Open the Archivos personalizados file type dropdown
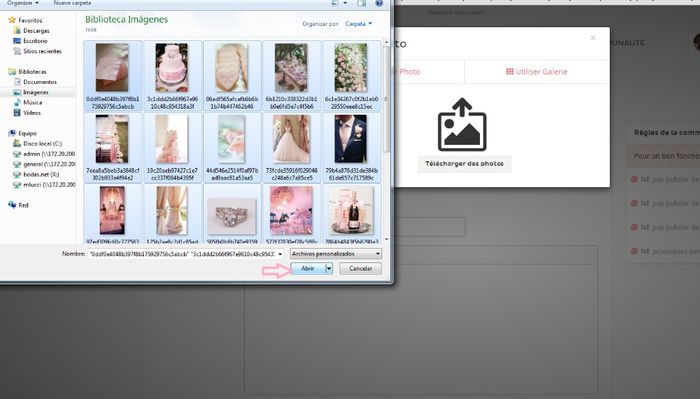The image size is (700, 399). (336, 254)
